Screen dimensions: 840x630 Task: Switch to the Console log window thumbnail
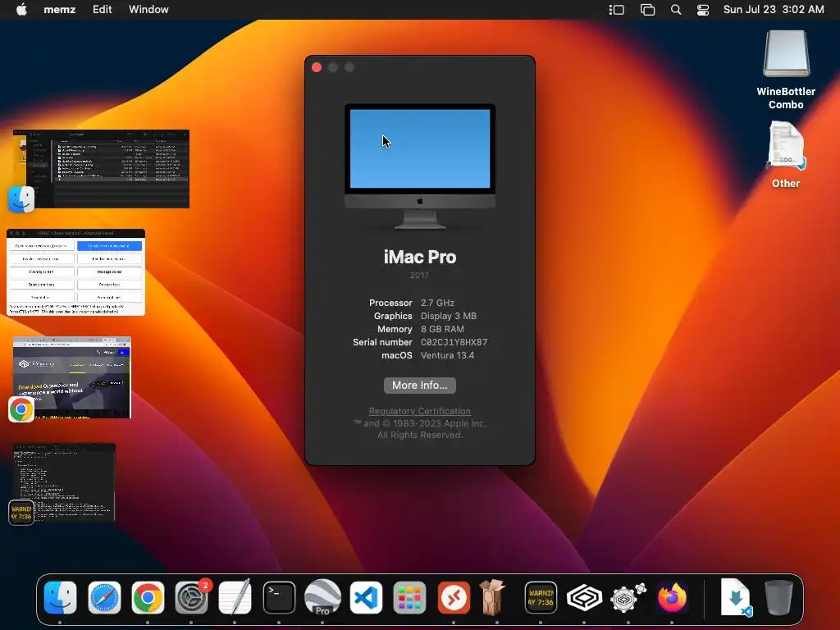64,482
